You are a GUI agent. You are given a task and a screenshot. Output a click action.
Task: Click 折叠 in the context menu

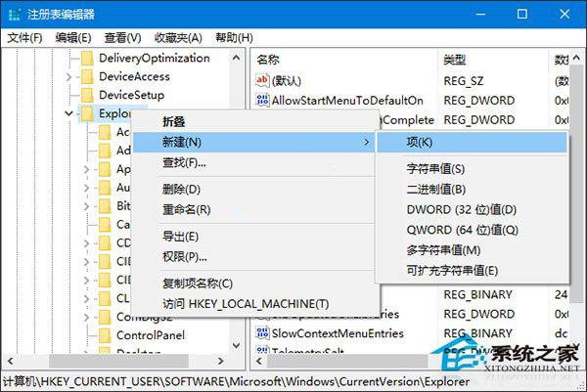click(x=253, y=121)
